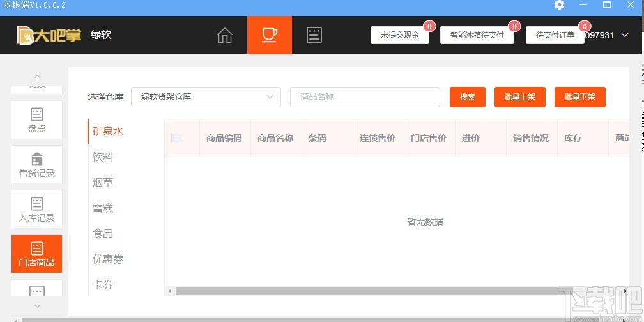Image resolution: width=644 pixels, height=322 pixels.
Task: Click the 暂无数据 placeholder text
Action: (425, 222)
